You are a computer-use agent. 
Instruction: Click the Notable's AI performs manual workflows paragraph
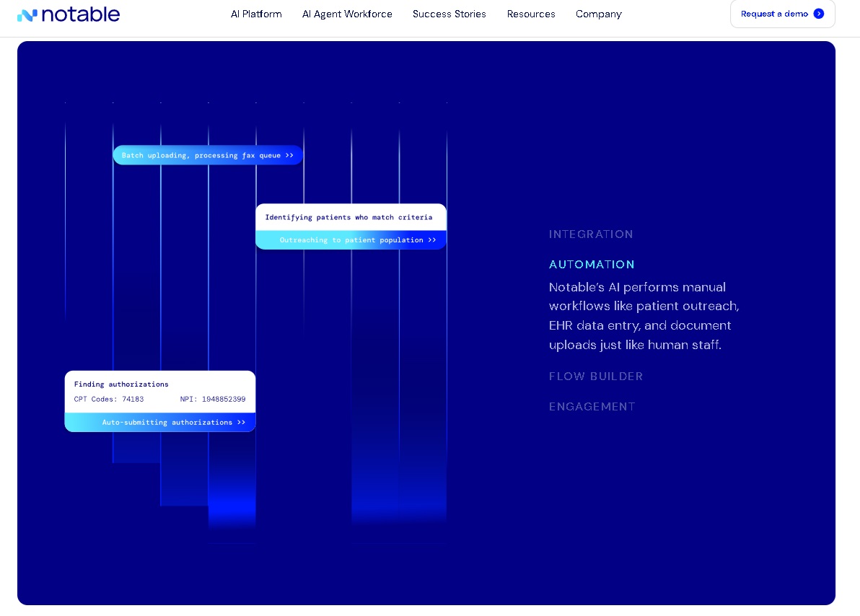pos(644,316)
